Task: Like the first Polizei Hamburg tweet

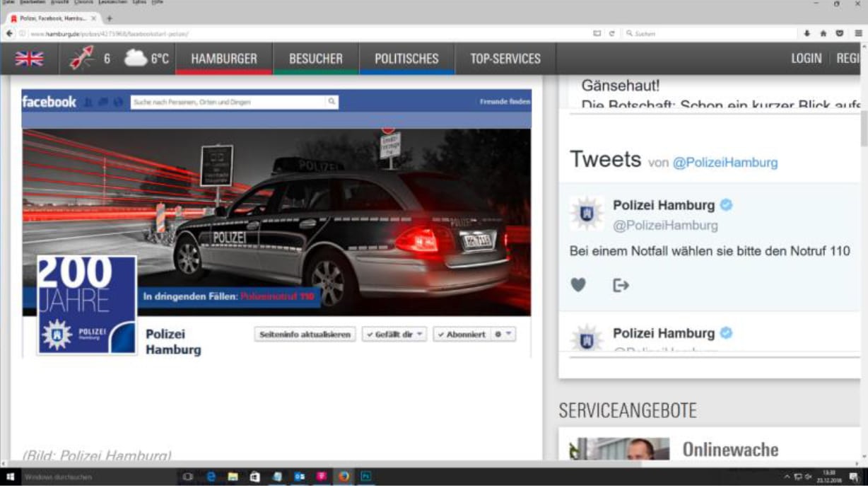Action: (578, 285)
